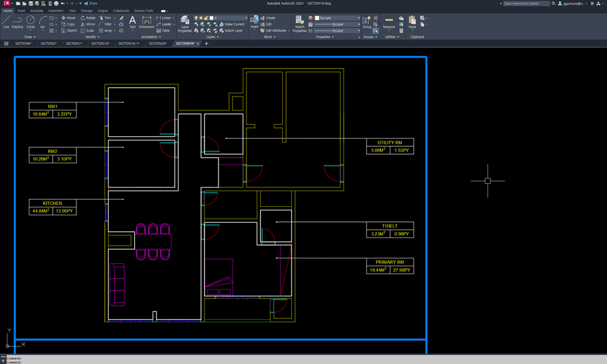Viewport: 607px width, 364px height.
Task: Switch to SECTION6 drawing tab
Action: pos(23,44)
